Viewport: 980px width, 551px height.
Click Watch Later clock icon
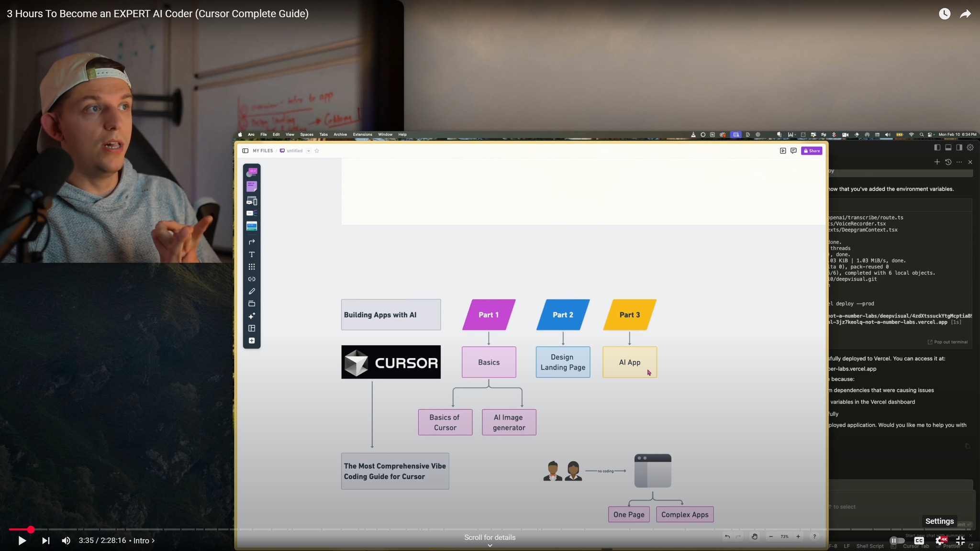(x=944, y=14)
